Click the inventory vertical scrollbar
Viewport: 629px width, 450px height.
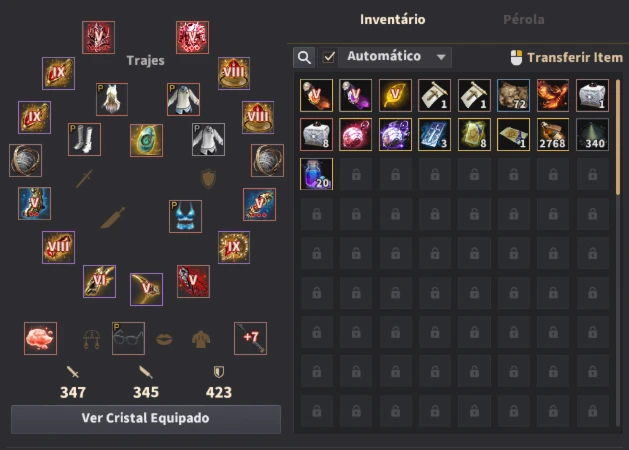(x=618, y=137)
